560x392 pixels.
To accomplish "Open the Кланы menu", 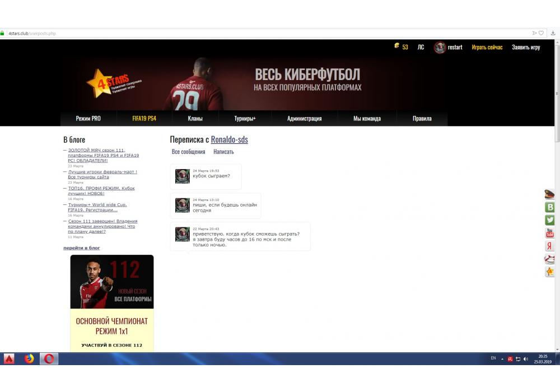I will coord(195,119).
